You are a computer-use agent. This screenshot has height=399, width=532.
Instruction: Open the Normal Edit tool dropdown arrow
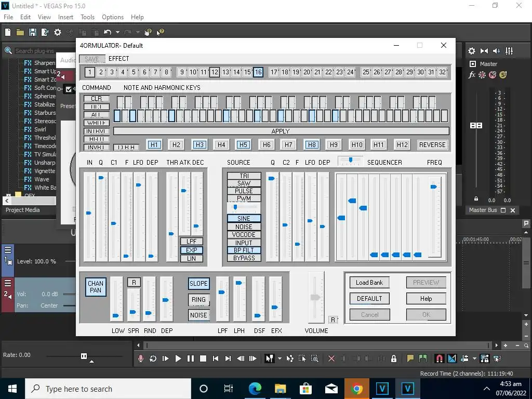(280, 358)
